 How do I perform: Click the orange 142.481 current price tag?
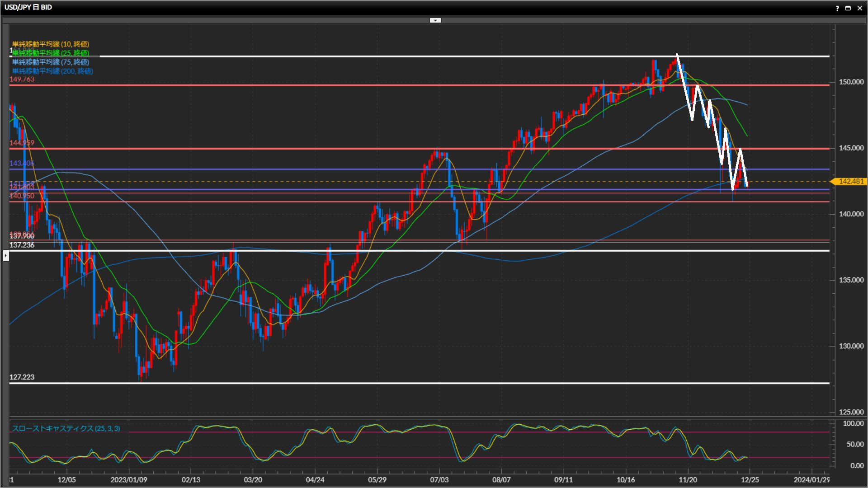click(850, 181)
